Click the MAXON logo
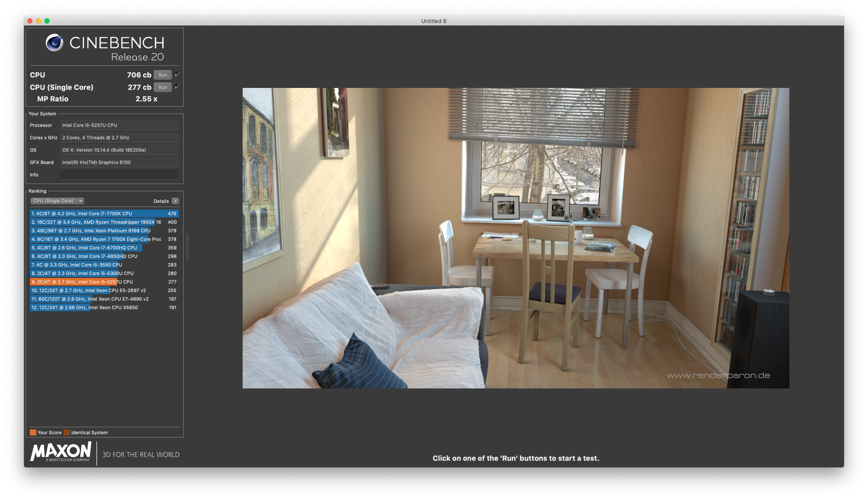The image size is (868, 499). [61, 452]
